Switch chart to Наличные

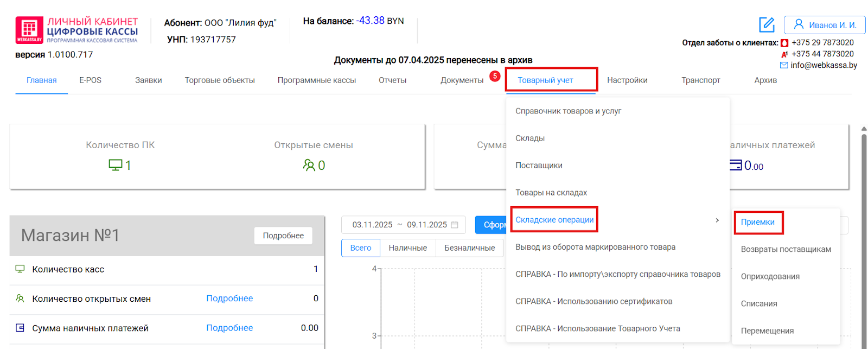(407, 248)
